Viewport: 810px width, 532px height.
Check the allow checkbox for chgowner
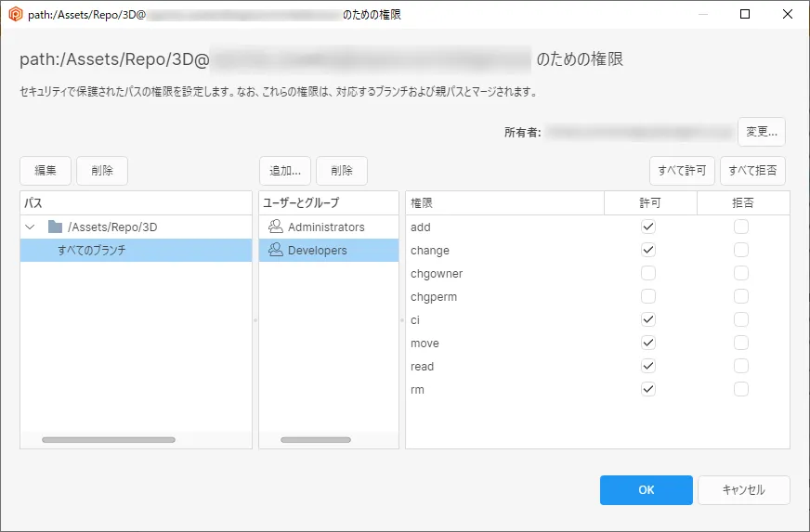point(647,273)
